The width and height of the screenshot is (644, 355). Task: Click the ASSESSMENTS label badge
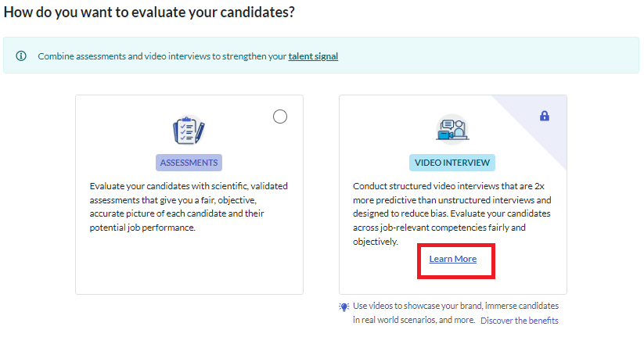tap(189, 163)
